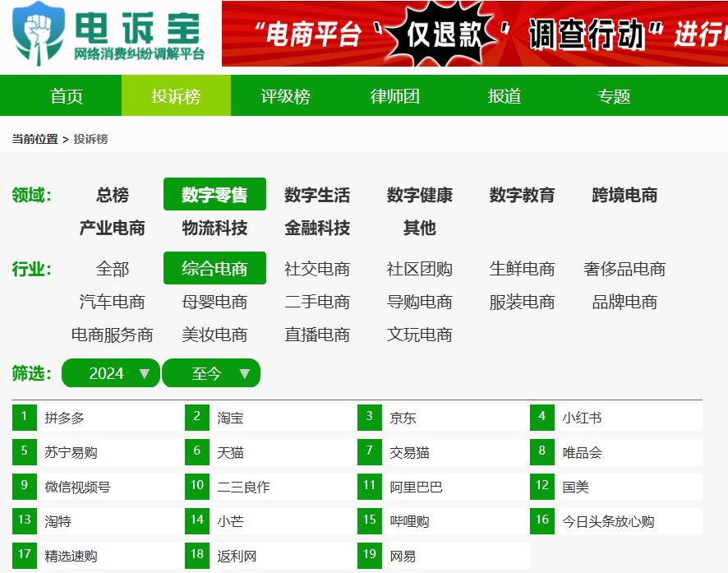Open 微信视频号 ranking entry
The image size is (728, 573).
99,487
